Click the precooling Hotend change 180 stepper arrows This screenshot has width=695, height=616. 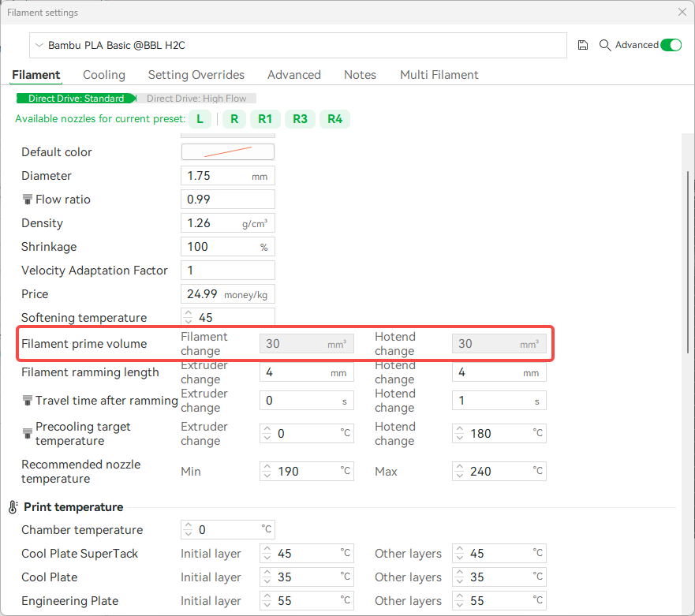pyautogui.click(x=460, y=434)
